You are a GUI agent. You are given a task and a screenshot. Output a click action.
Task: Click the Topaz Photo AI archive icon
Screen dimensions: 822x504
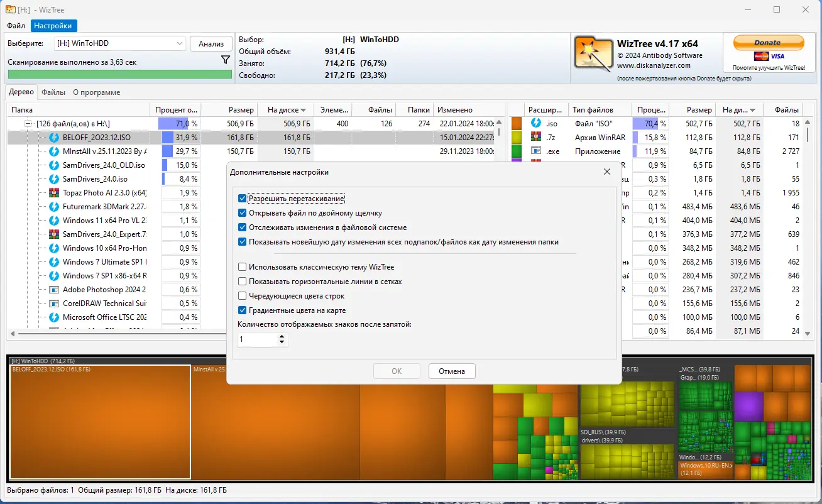(54, 192)
